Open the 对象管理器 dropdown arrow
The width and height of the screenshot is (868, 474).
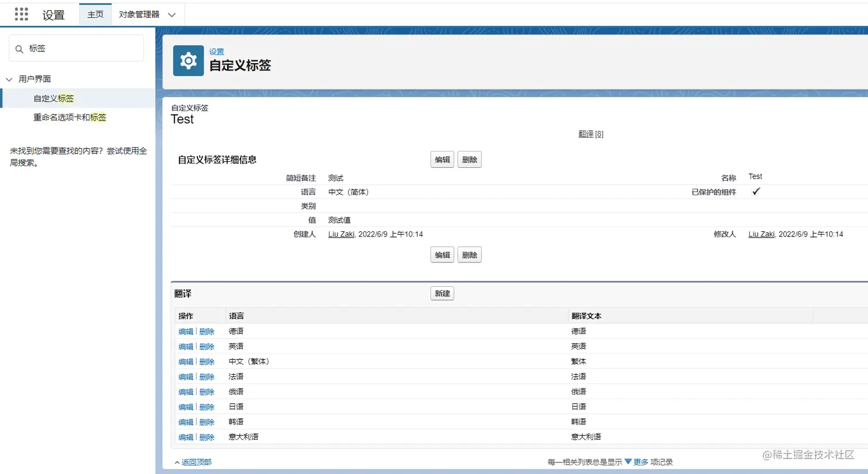click(x=172, y=15)
